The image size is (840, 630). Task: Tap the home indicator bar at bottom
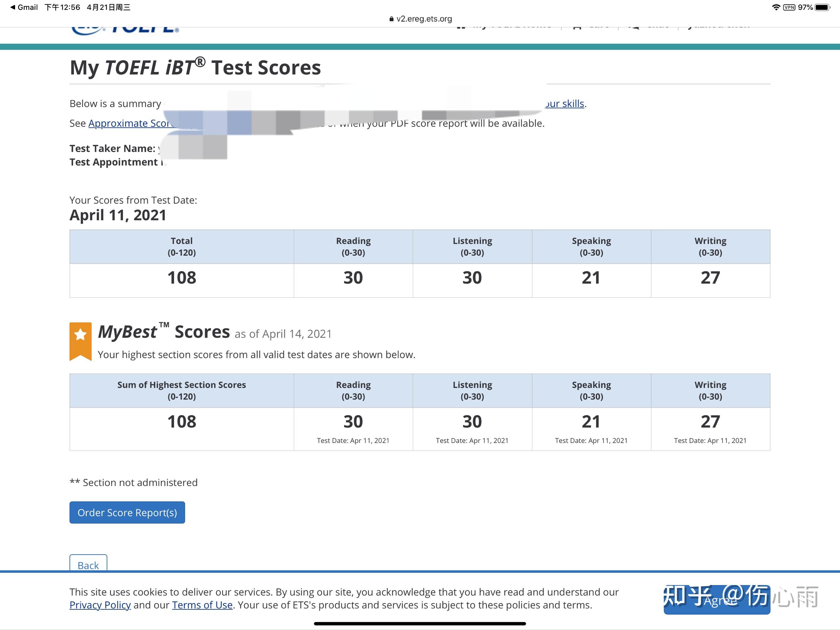coord(420,624)
